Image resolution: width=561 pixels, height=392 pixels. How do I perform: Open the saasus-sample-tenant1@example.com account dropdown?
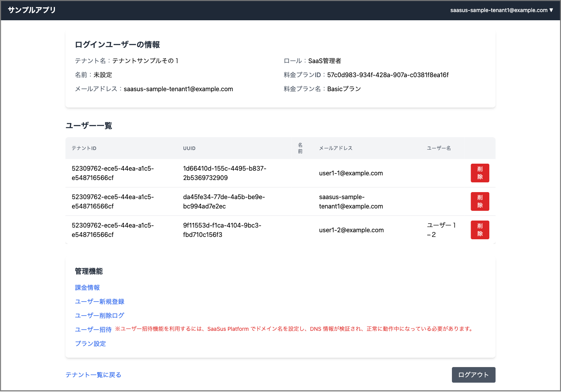click(501, 10)
